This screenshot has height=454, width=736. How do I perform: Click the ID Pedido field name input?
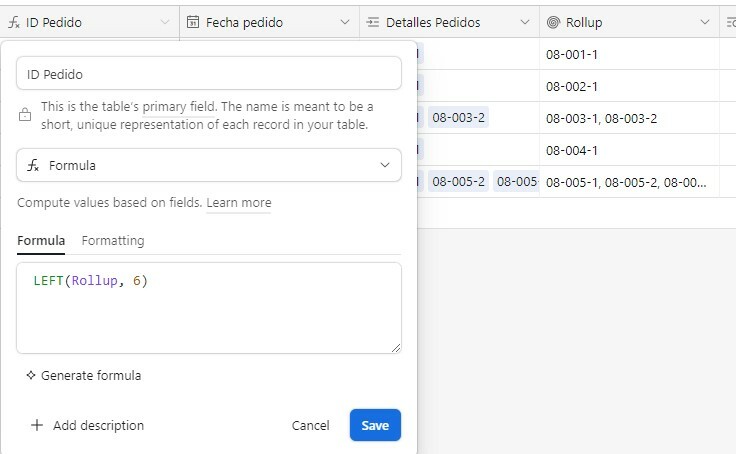pyautogui.click(x=209, y=73)
